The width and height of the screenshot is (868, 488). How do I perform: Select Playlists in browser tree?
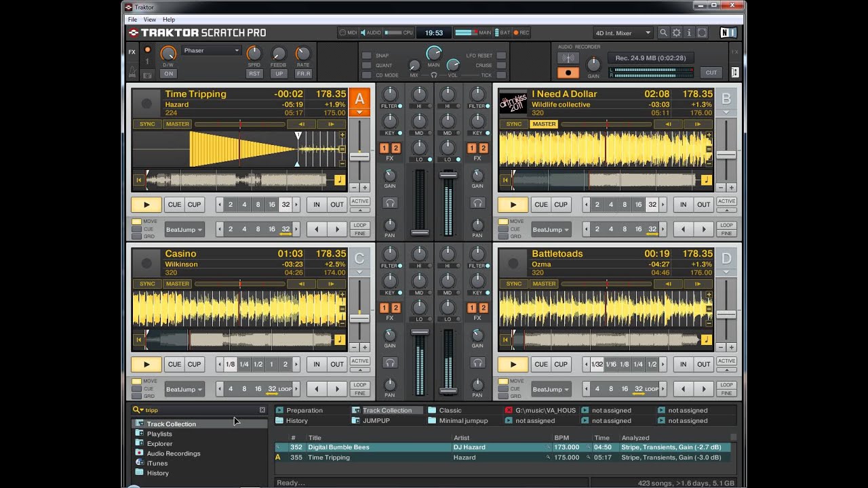(x=159, y=434)
